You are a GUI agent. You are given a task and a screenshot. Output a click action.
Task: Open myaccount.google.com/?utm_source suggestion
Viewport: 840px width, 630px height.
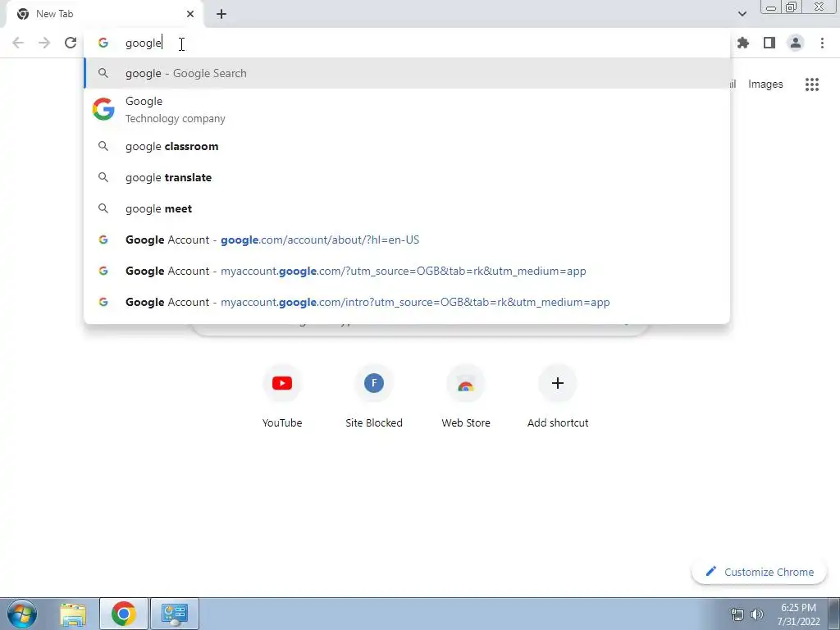point(407,271)
